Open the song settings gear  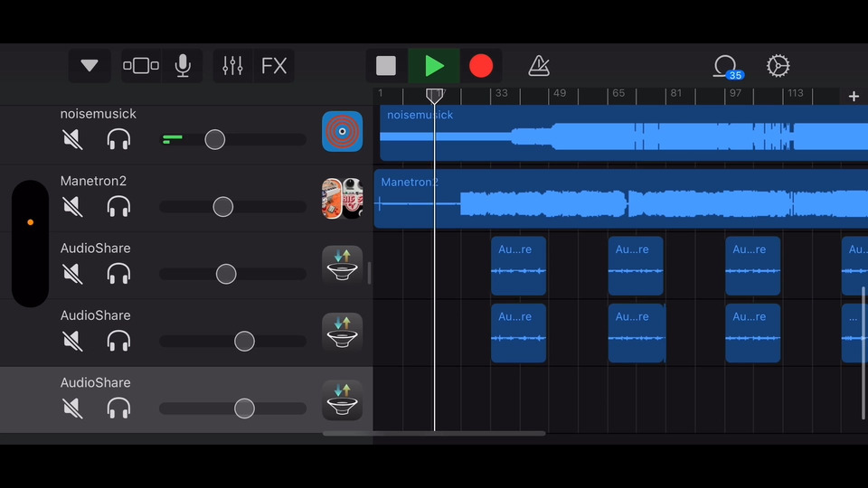(778, 66)
